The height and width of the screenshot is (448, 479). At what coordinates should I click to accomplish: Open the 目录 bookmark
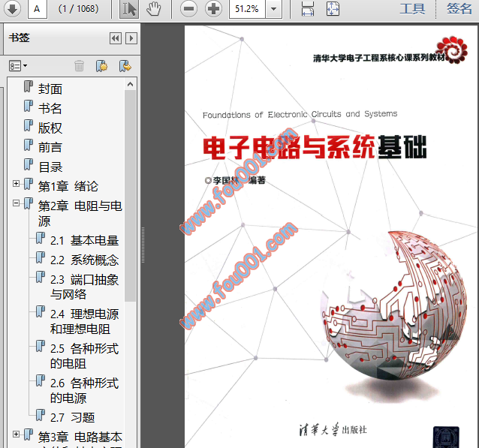[x=50, y=167]
